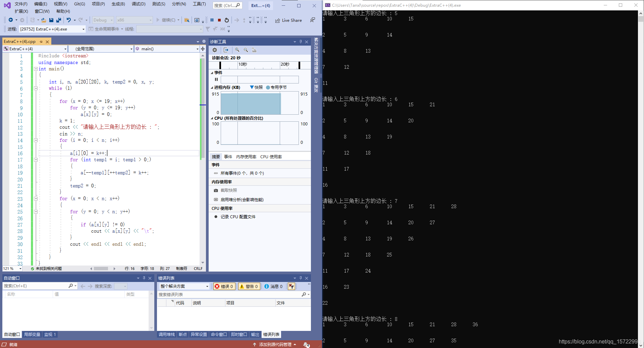The width and height of the screenshot is (644, 348).
Task: Click the 所有事件 show all events link
Action: click(x=242, y=173)
